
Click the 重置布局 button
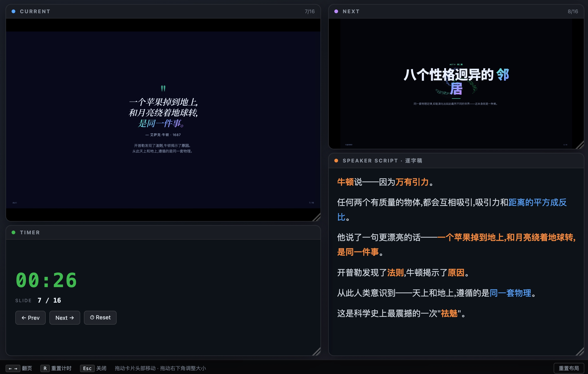(569, 368)
